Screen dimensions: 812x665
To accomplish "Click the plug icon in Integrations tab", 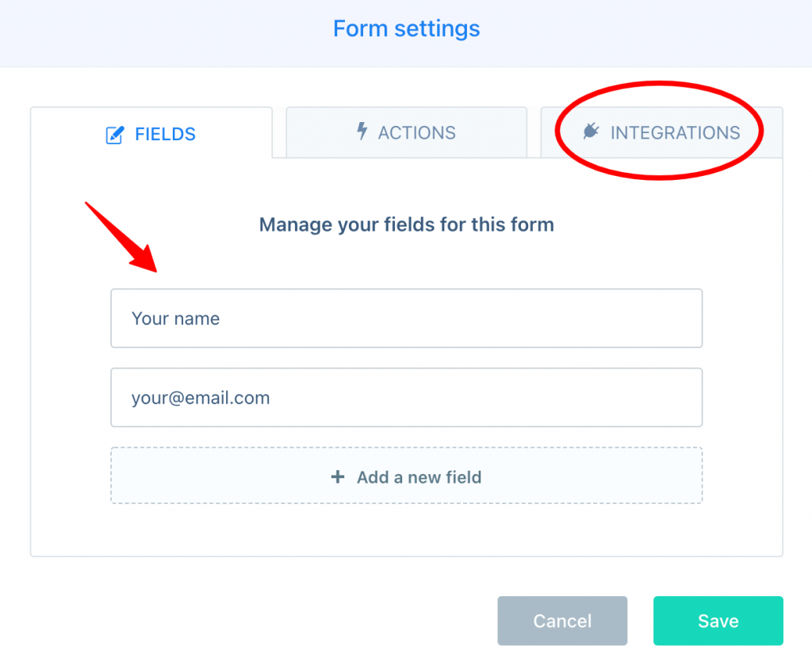I will [x=591, y=132].
